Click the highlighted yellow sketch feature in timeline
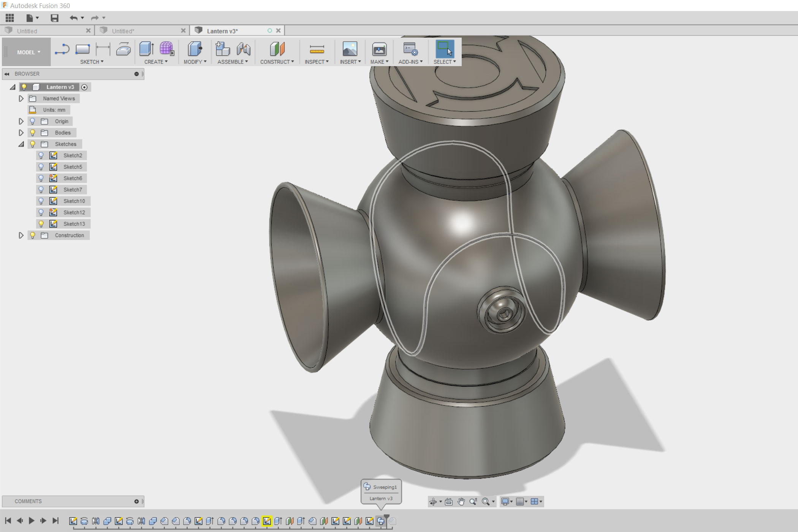798x532 pixels. point(267,521)
